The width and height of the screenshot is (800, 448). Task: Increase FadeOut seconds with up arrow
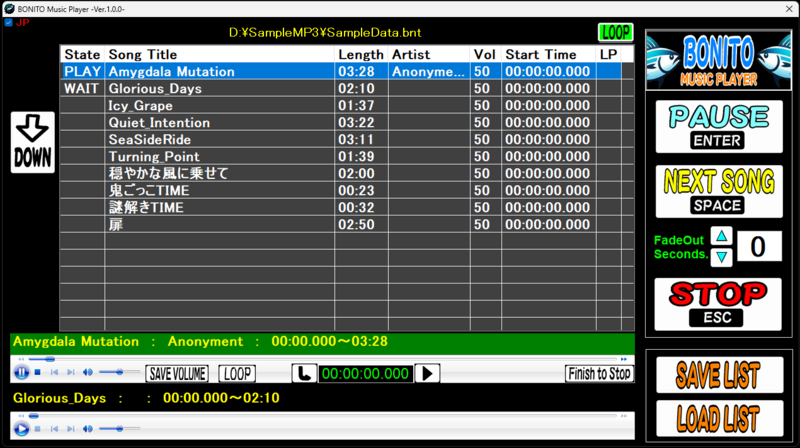(721, 236)
